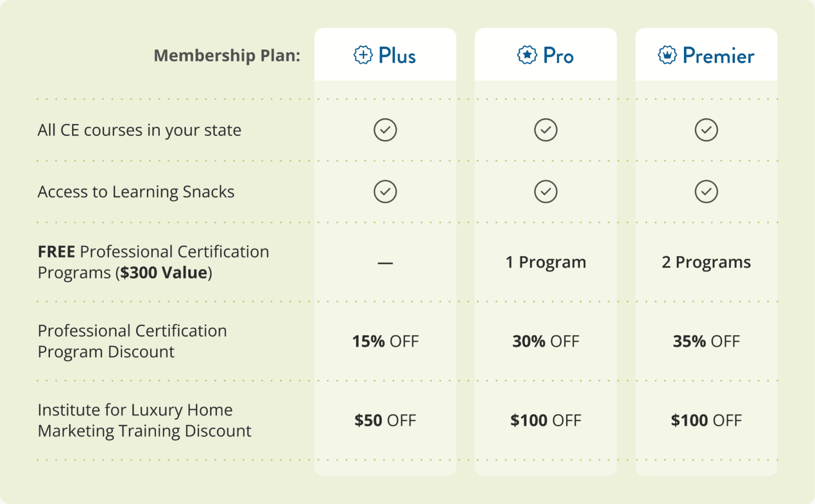Click Pro checkmark for Learning Snacks
The width and height of the screenshot is (815, 504).
(x=545, y=192)
